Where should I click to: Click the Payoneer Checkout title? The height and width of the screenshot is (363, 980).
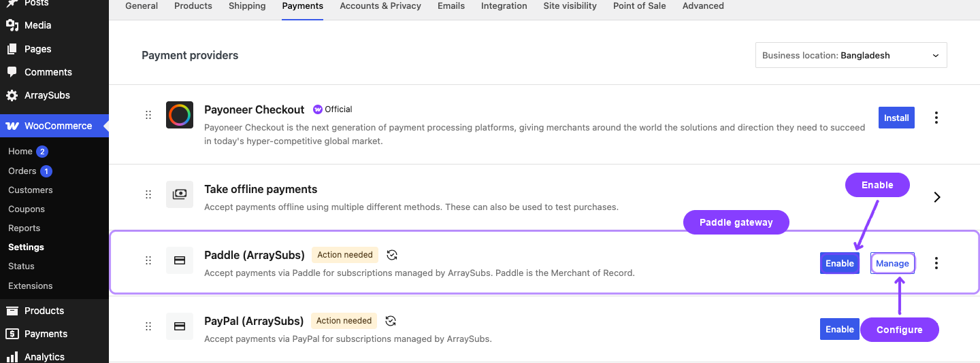pyautogui.click(x=255, y=109)
